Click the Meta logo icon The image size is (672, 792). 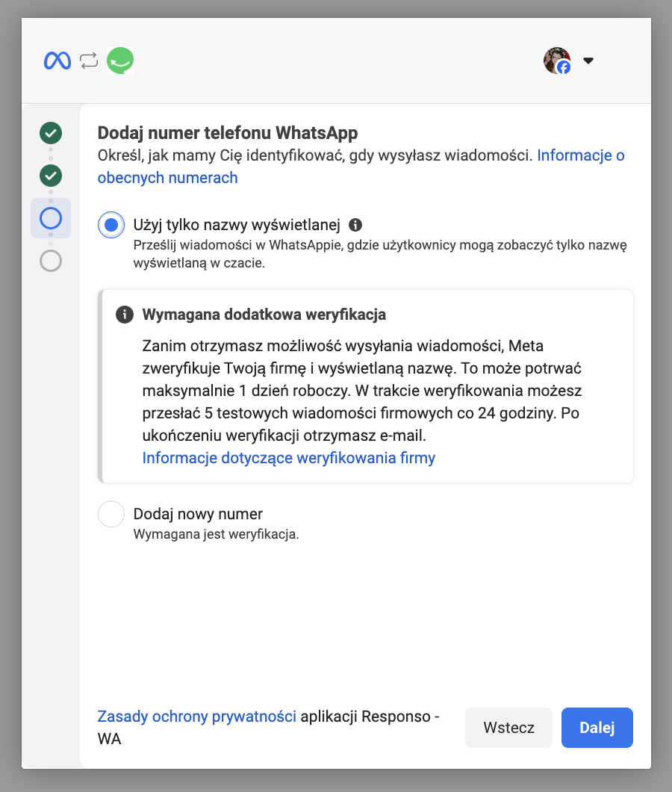pyautogui.click(x=57, y=61)
